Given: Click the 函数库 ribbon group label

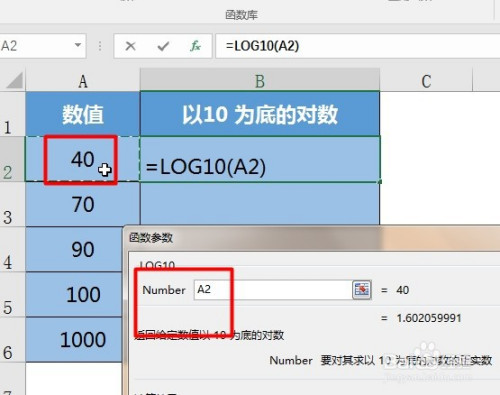Looking at the screenshot, I should point(241,15).
